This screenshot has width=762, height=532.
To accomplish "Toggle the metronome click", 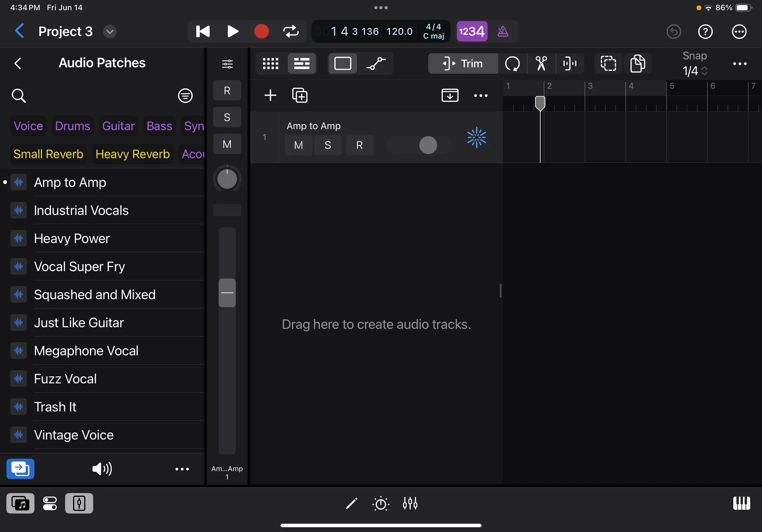I will (503, 32).
